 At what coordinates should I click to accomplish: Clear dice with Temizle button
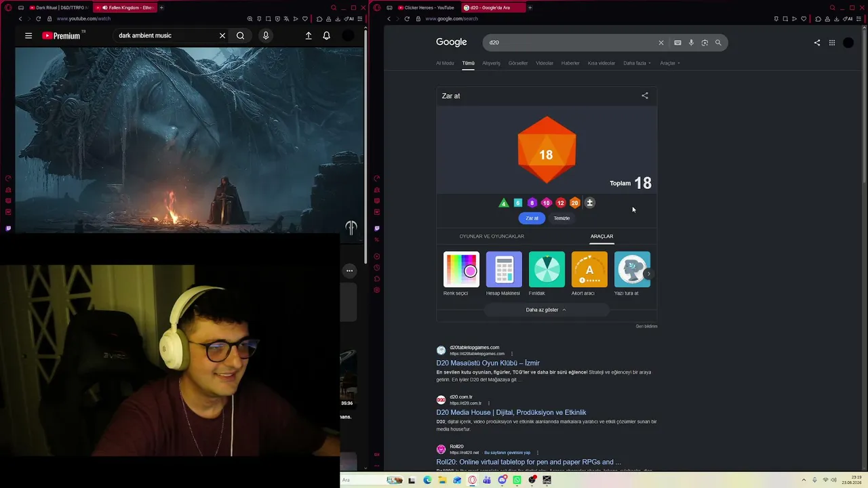pos(561,218)
